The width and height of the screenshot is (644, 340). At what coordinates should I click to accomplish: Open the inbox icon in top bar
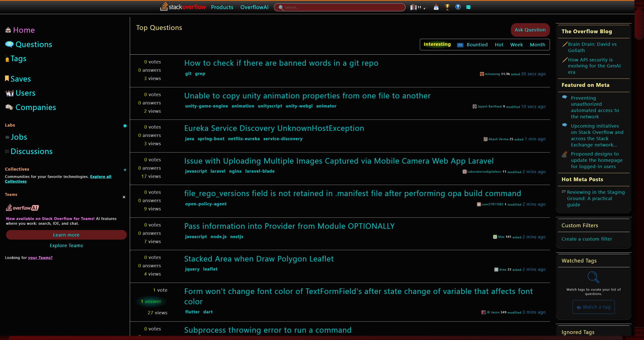[x=436, y=7]
